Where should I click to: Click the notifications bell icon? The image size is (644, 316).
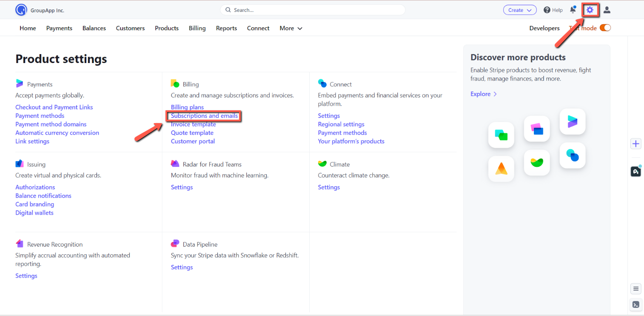[x=573, y=10]
